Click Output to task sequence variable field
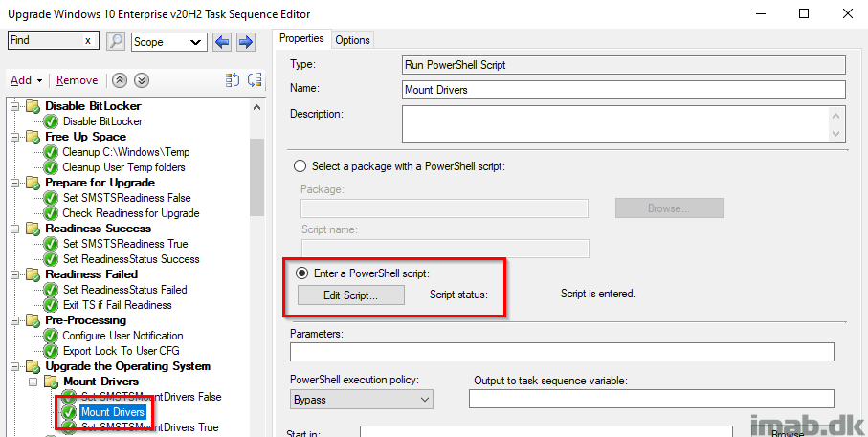Screen dimensions: 868x437 point(652,399)
